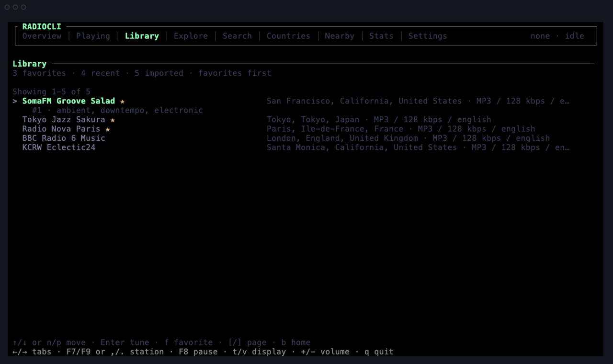Click the '[/] page' shortcut hint
The image size is (613, 364).
[x=247, y=342]
